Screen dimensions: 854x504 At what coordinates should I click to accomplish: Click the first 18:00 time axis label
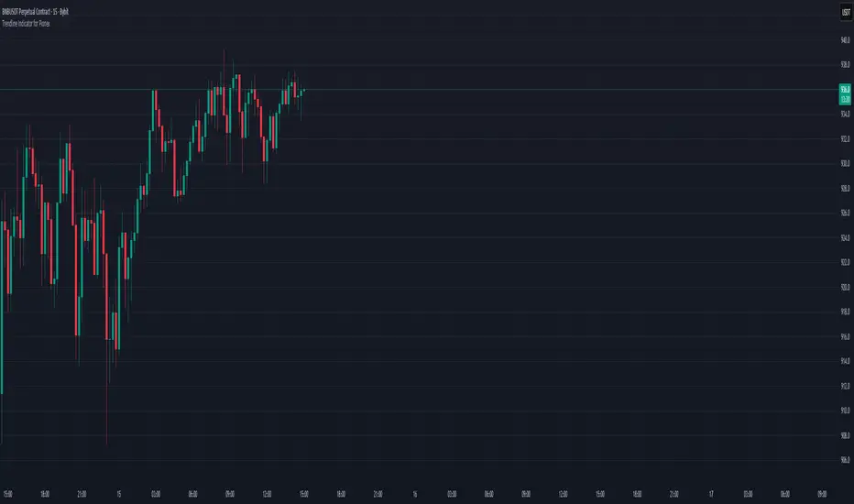tap(46, 491)
